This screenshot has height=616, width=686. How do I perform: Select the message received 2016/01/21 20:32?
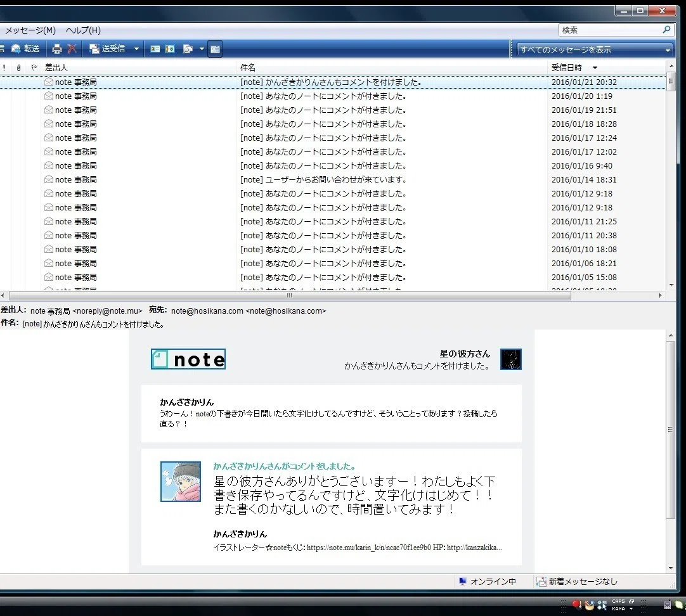[332, 82]
